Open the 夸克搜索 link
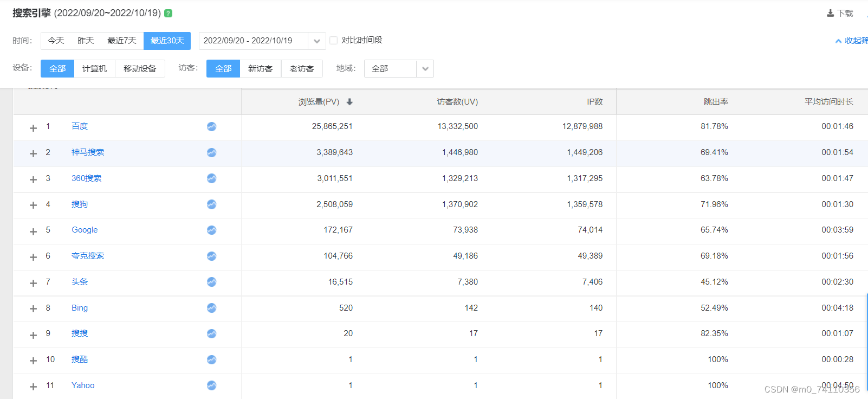The width and height of the screenshot is (868, 399). click(x=88, y=256)
